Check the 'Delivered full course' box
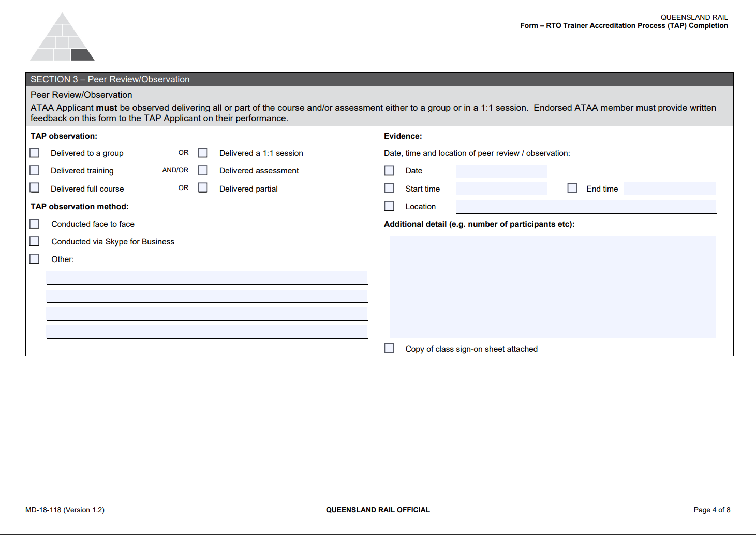The image size is (756, 535). click(35, 187)
